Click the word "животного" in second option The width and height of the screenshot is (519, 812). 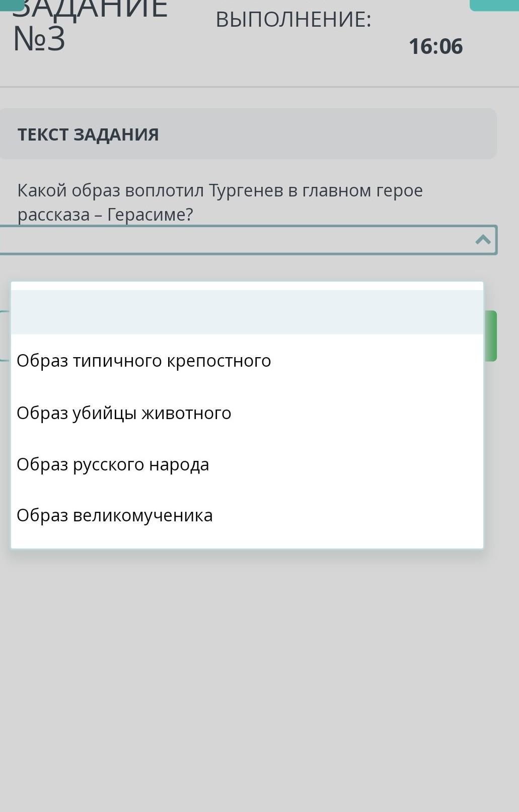pos(186,413)
